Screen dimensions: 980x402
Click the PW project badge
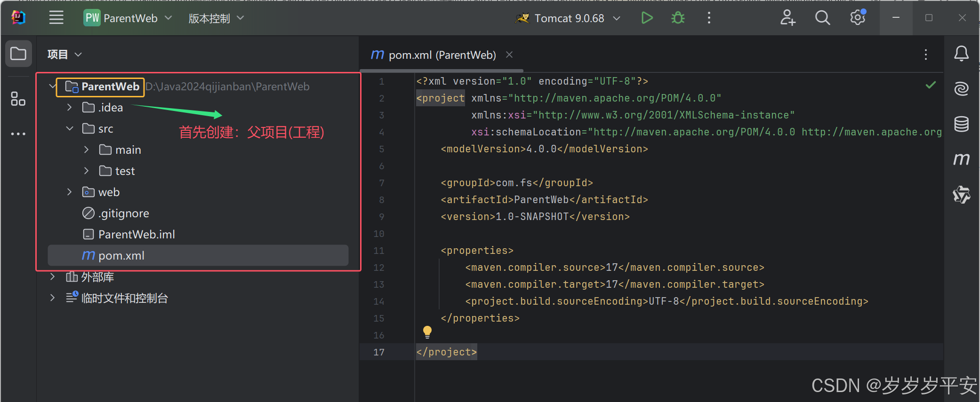(92, 18)
